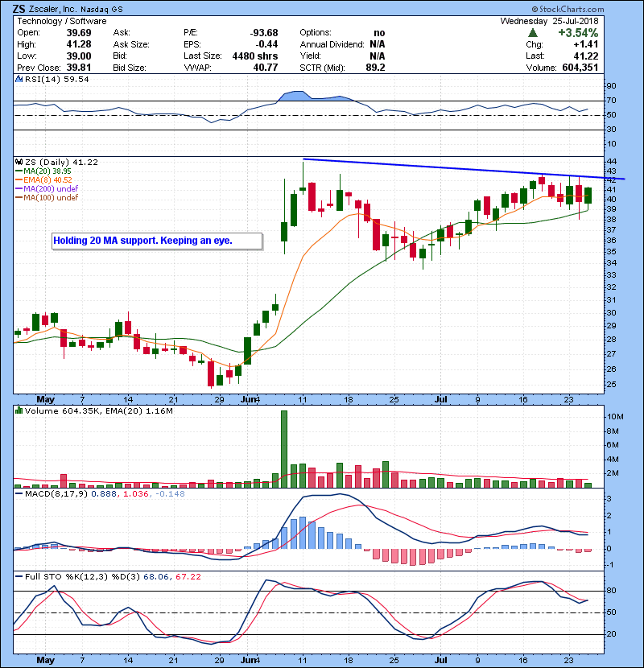Click the tallest green volume bar

[x=284, y=449]
